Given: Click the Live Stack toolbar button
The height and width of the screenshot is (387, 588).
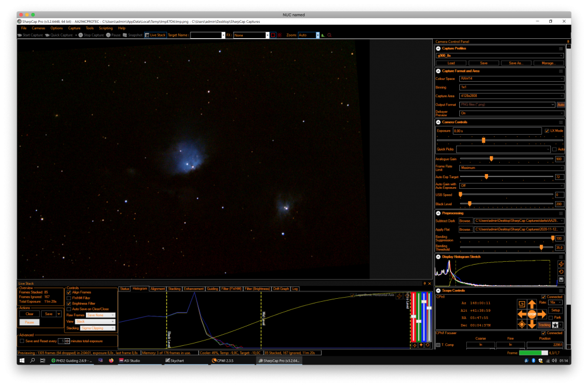Looking at the screenshot, I should 155,35.
